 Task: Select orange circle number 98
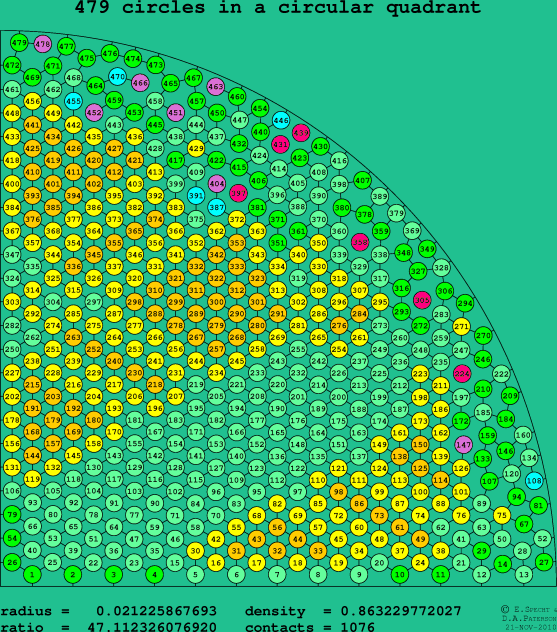tap(338, 492)
